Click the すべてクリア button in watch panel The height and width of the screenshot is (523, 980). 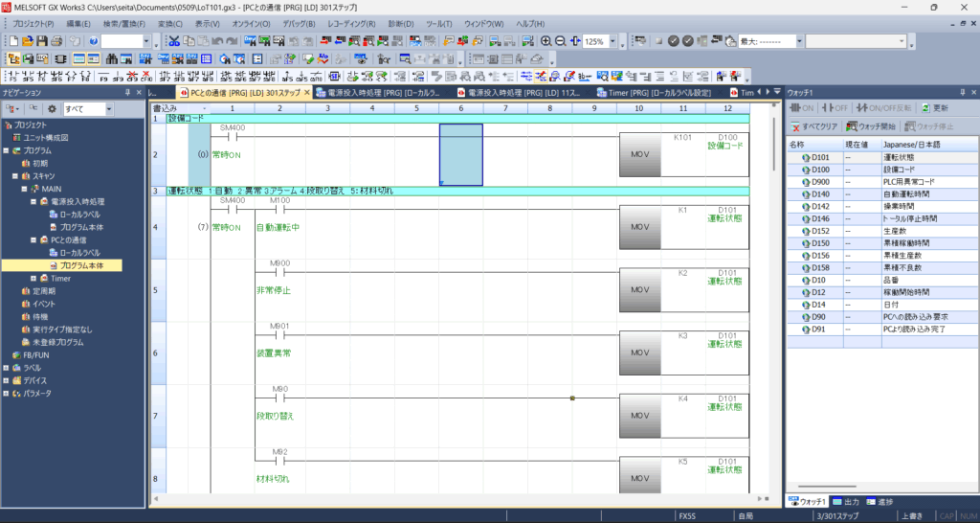point(814,125)
